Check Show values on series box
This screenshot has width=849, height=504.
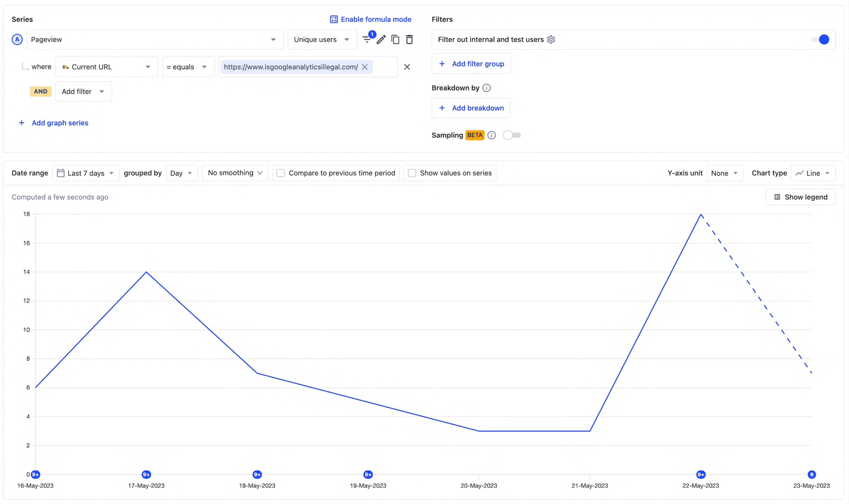pyautogui.click(x=412, y=173)
